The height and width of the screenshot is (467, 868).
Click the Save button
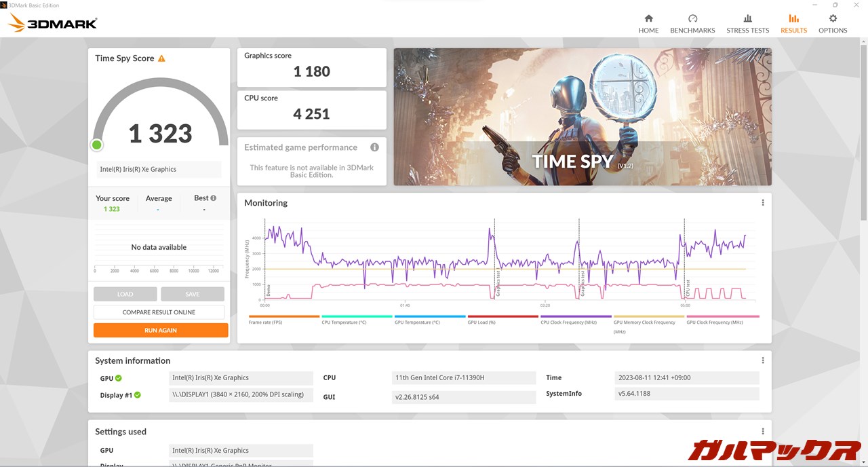(193, 294)
